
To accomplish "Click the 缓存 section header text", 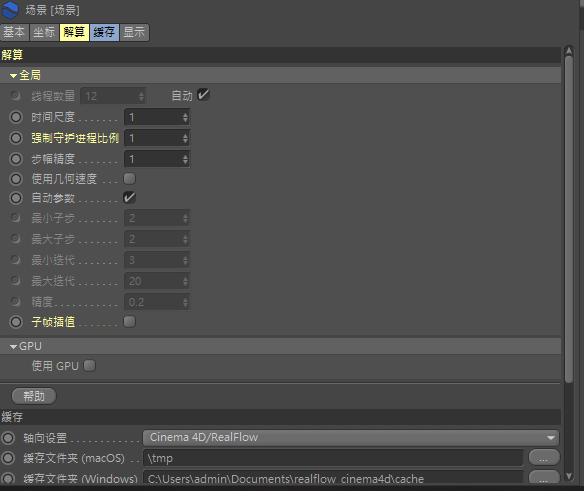I will pyautogui.click(x=12, y=417).
